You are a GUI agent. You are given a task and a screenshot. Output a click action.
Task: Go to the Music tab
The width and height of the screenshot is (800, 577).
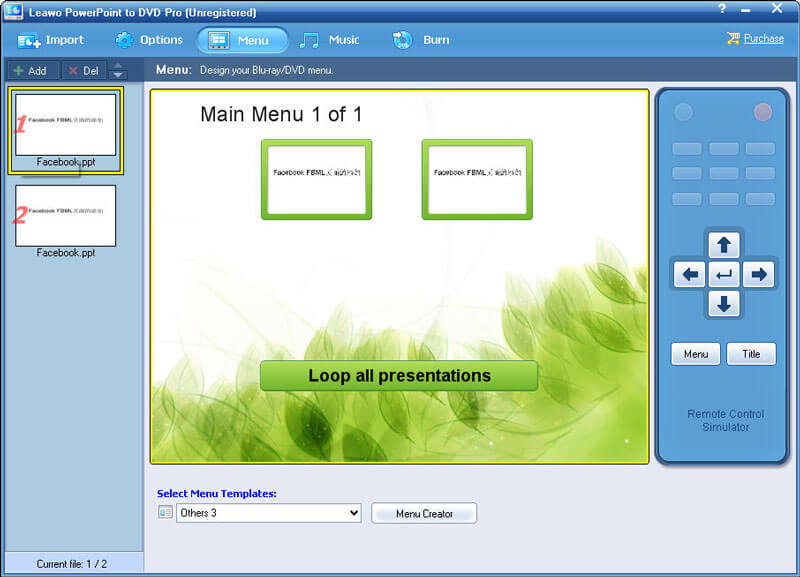(x=330, y=40)
